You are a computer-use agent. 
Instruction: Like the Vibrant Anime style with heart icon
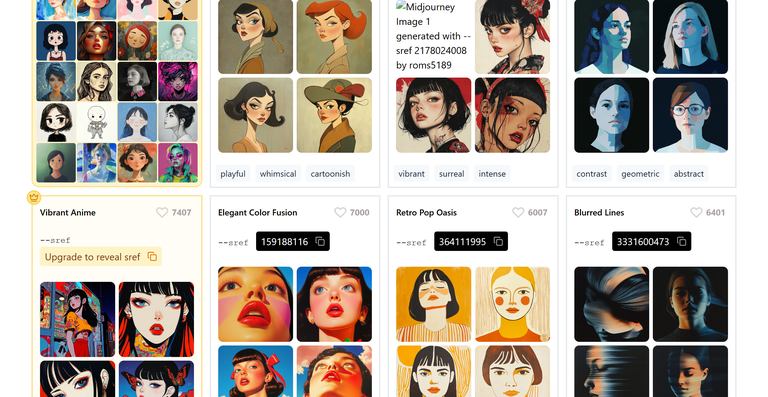click(x=162, y=212)
